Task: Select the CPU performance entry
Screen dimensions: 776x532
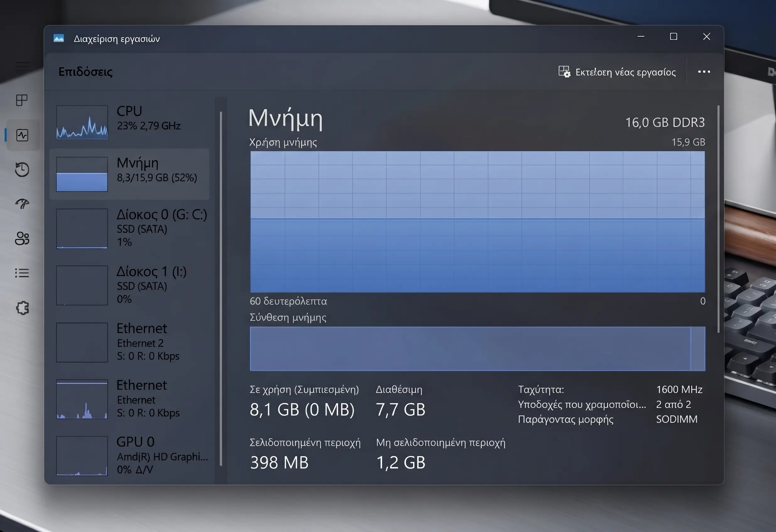Action: coord(130,122)
